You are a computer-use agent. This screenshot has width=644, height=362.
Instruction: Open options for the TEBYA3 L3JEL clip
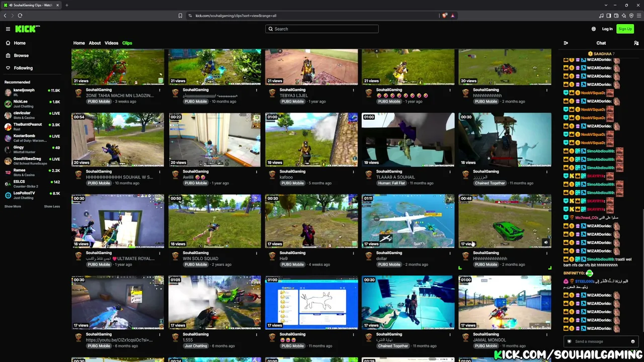click(353, 90)
